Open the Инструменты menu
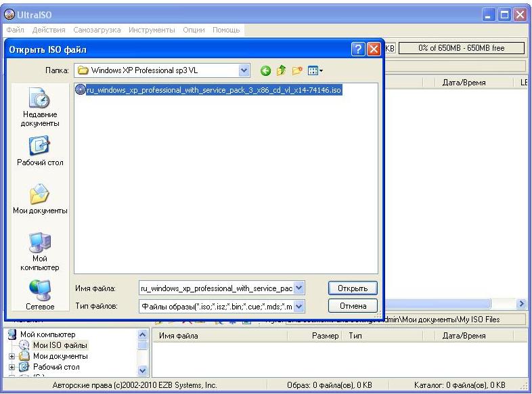532x394 pixels. 152,30
